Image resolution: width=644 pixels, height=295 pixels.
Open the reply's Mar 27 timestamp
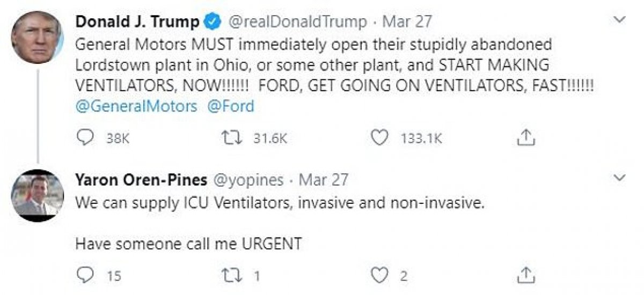click(x=324, y=180)
